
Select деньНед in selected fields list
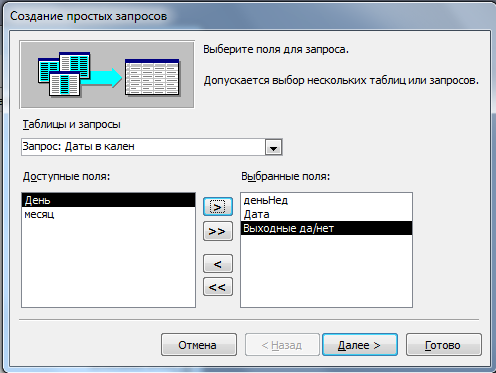[326, 200]
